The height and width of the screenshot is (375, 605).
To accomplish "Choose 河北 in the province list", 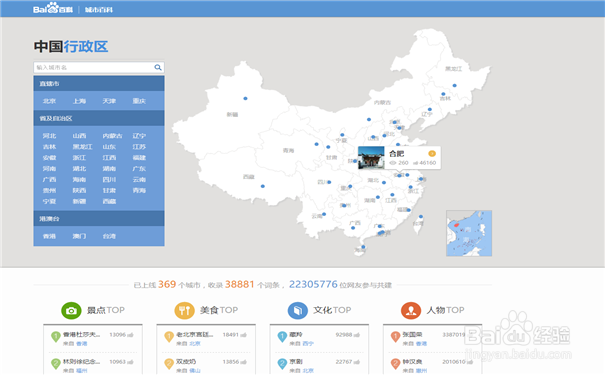I will [49, 136].
